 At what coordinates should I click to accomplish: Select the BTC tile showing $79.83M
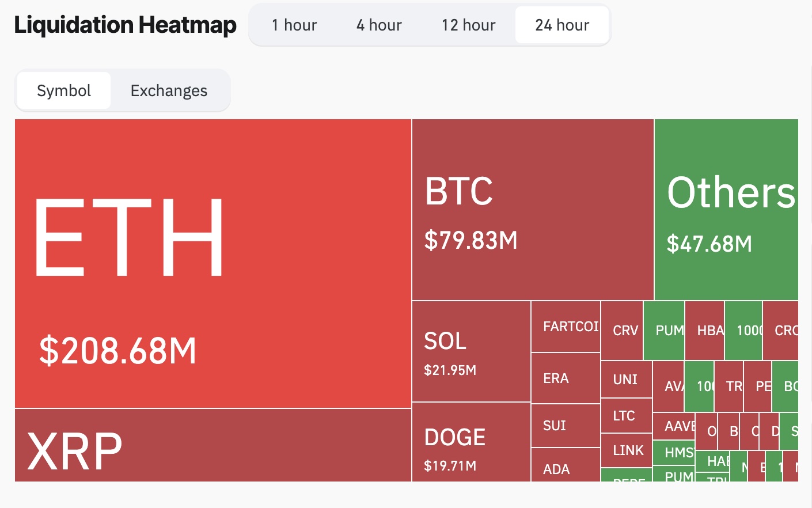[532, 208]
